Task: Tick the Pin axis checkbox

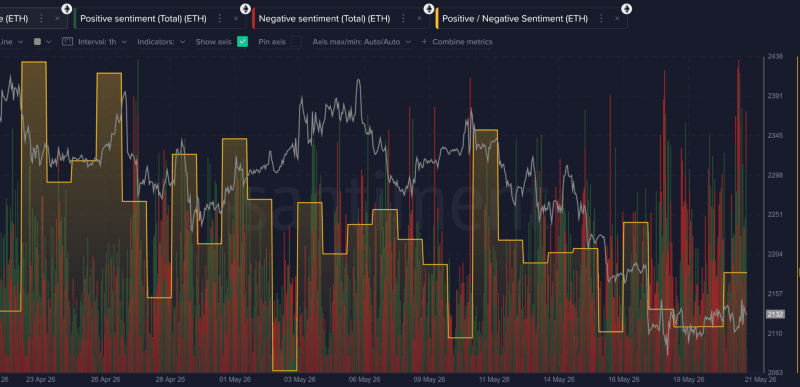Action: click(296, 42)
